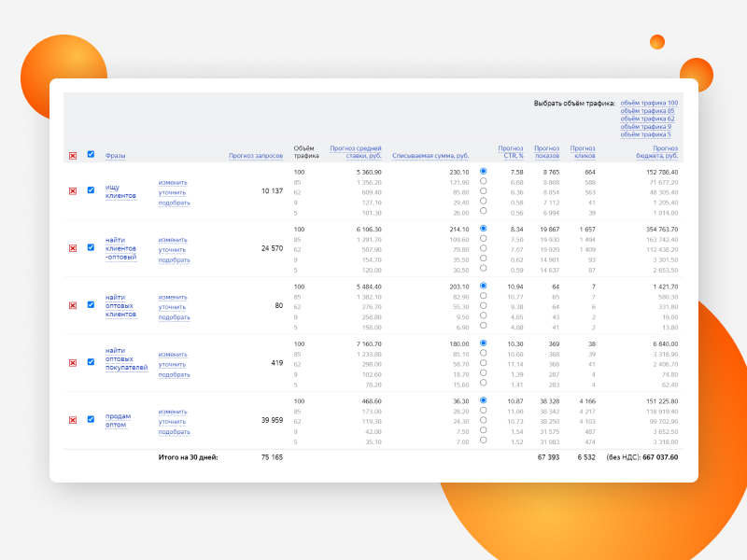The width and height of the screenshot is (747, 560).
Task: Pick the volume 5 radio for 'ищу клиентов'
Action: pos(483,211)
